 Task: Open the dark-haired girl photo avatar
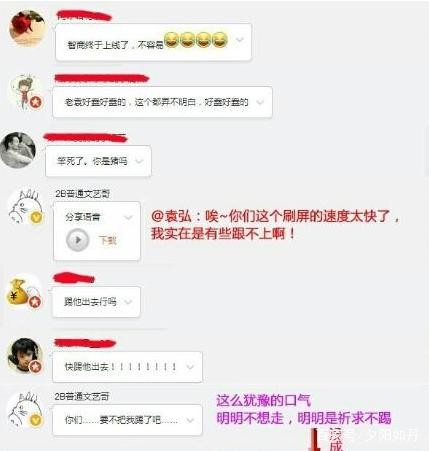coord(25,356)
